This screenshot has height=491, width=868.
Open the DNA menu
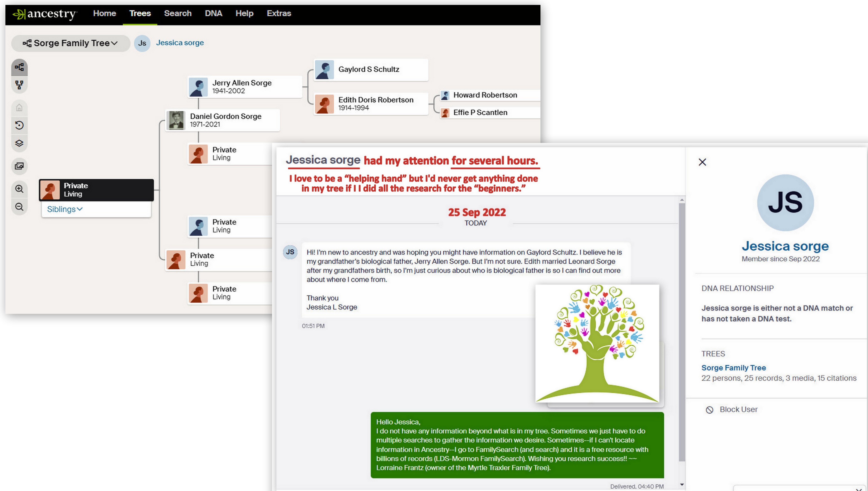pos(213,13)
